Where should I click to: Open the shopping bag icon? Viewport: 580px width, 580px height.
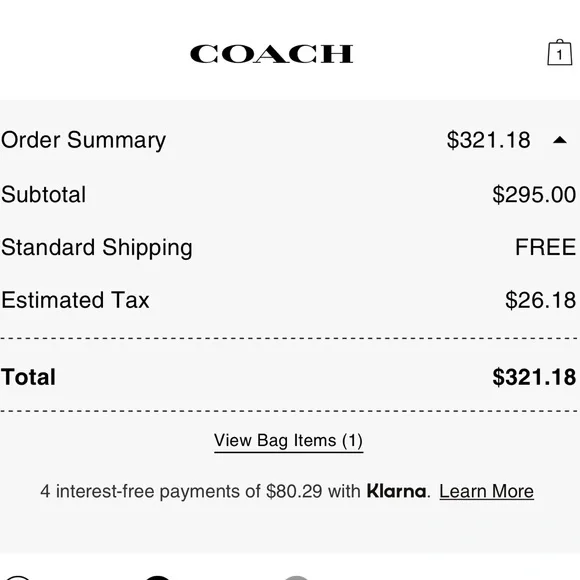pos(560,53)
